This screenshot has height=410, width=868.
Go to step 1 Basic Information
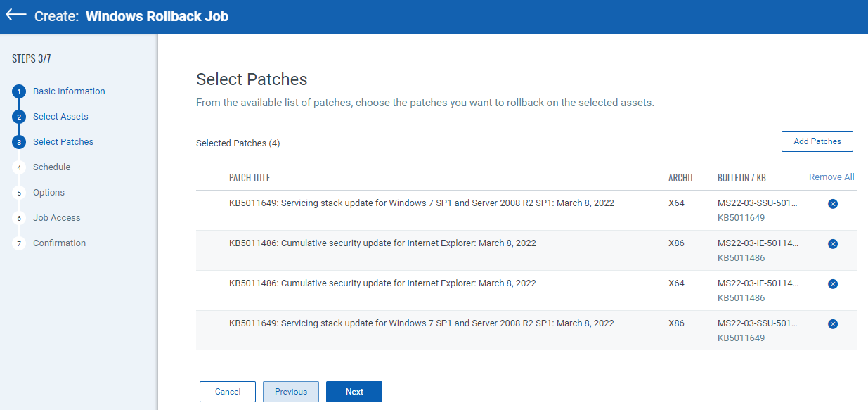tap(69, 91)
